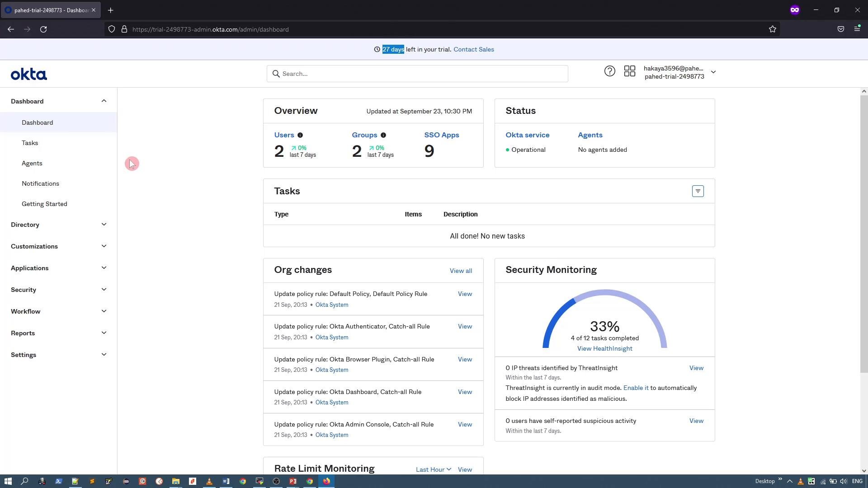View IP threats identified by ThreatInsight
This screenshot has width=868, height=488.
(696, 368)
